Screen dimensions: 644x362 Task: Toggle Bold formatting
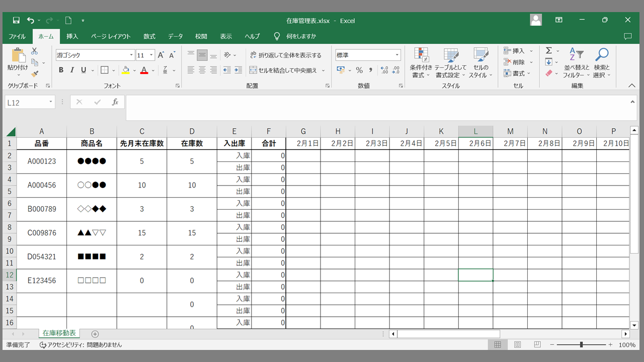click(x=61, y=70)
